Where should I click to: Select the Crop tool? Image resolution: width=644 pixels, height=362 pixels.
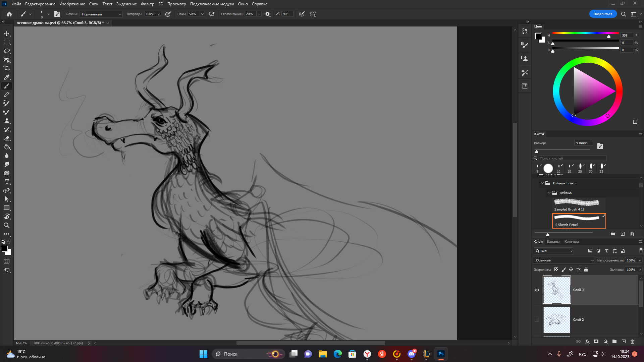pos(7,68)
